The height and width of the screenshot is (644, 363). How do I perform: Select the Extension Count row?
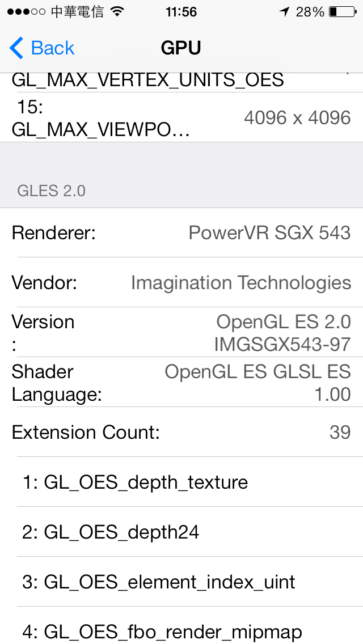pyautogui.click(x=181, y=431)
